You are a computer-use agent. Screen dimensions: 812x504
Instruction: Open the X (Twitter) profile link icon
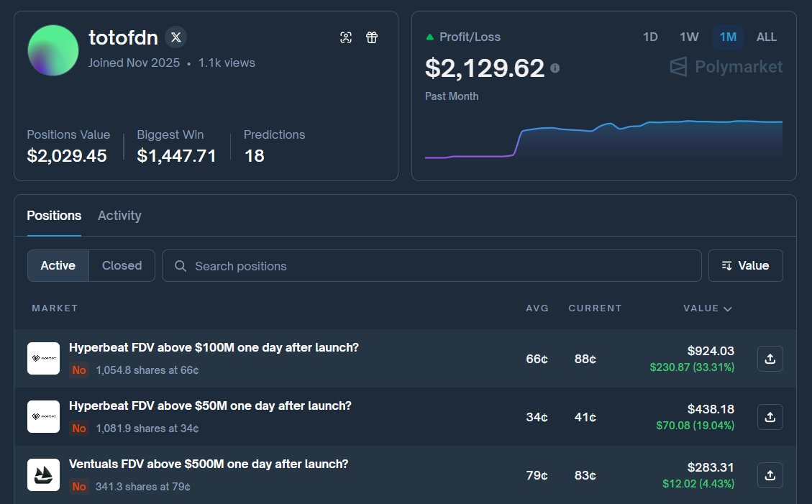[x=176, y=37]
